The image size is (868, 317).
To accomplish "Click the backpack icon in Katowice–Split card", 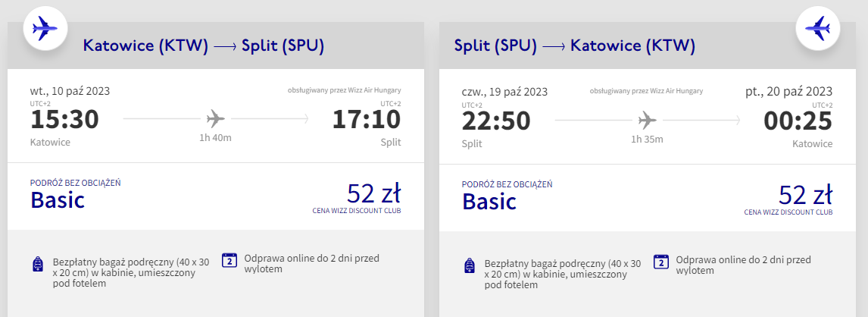I will tap(38, 265).
